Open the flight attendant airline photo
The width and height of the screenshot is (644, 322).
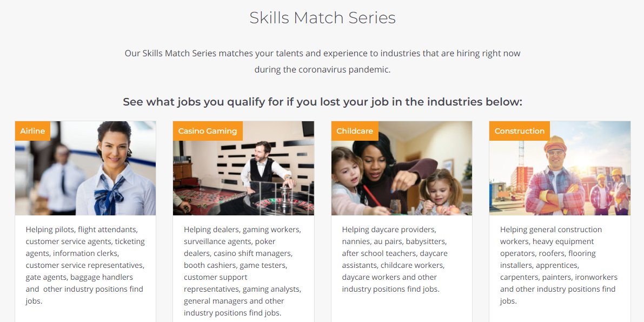[x=85, y=168]
